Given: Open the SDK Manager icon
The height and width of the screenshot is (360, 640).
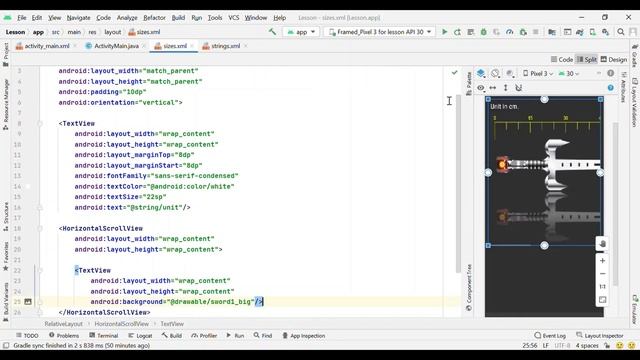Looking at the screenshot, I should point(606,32).
